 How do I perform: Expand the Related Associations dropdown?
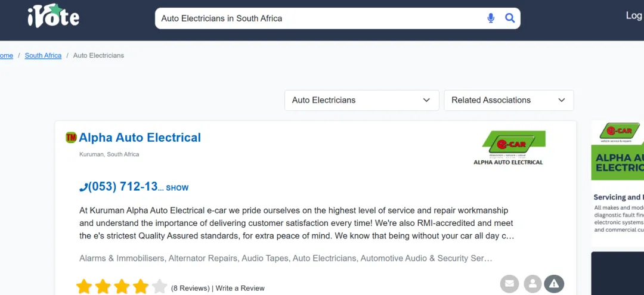pyautogui.click(x=509, y=100)
